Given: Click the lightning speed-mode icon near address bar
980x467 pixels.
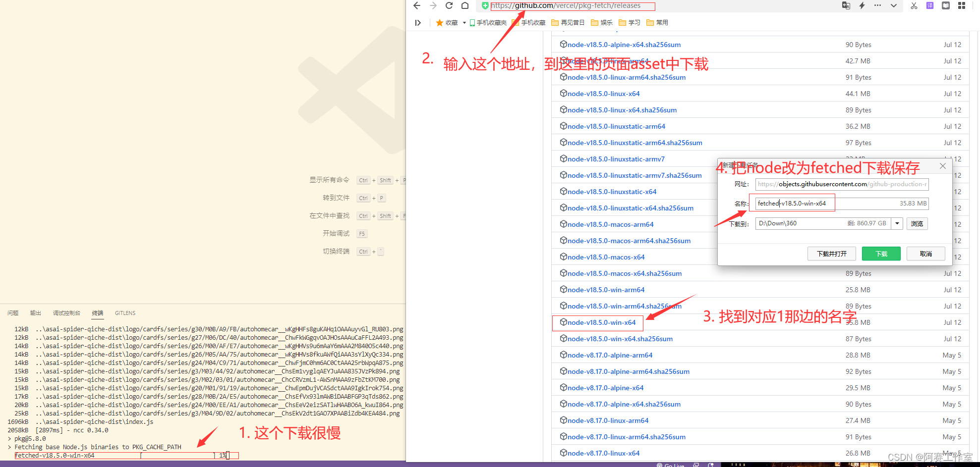Looking at the screenshot, I should [862, 5].
